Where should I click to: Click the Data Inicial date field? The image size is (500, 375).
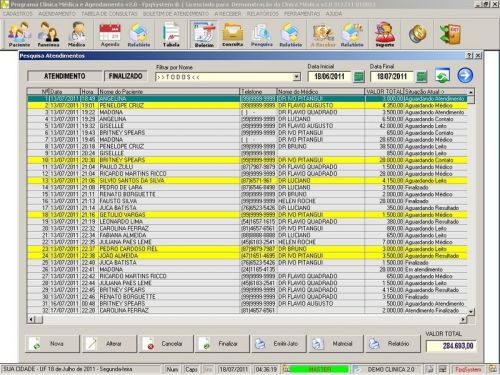tap(329, 77)
